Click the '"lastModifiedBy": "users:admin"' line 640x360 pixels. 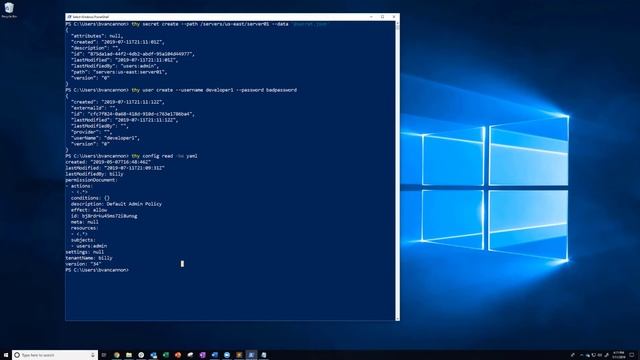(115, 66)
